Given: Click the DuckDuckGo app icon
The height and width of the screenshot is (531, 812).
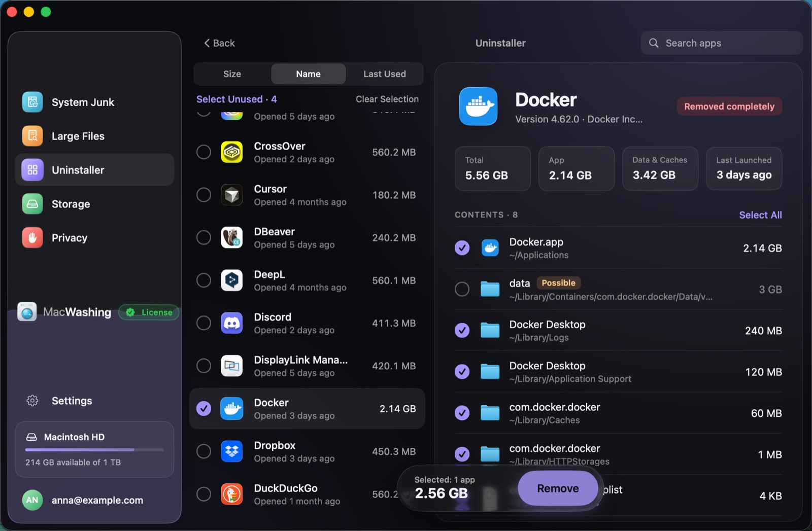Looking at the screenshot, I should click(x=232, y=494).
